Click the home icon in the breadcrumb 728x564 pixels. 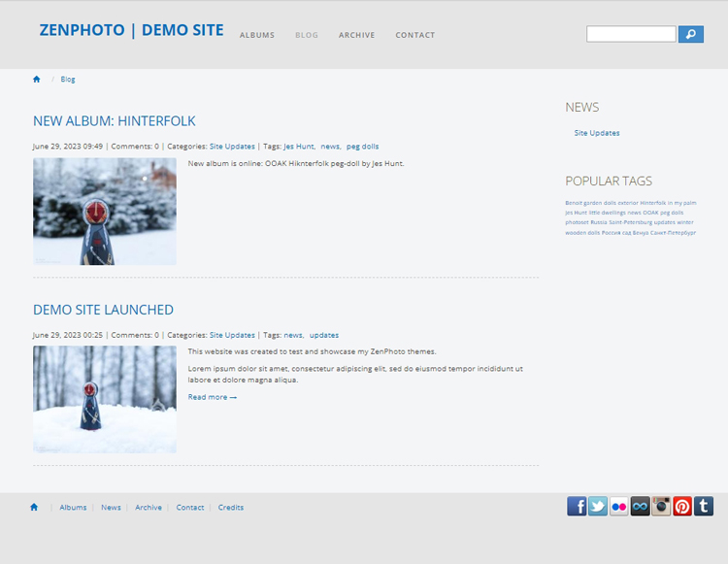pyautogui.click(x=37, y=80)
